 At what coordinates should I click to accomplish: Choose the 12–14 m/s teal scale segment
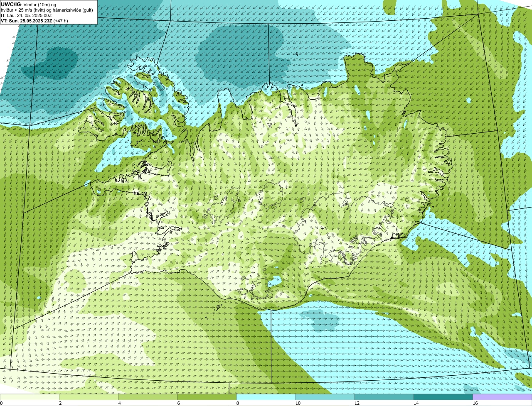[x=384, y=397]
